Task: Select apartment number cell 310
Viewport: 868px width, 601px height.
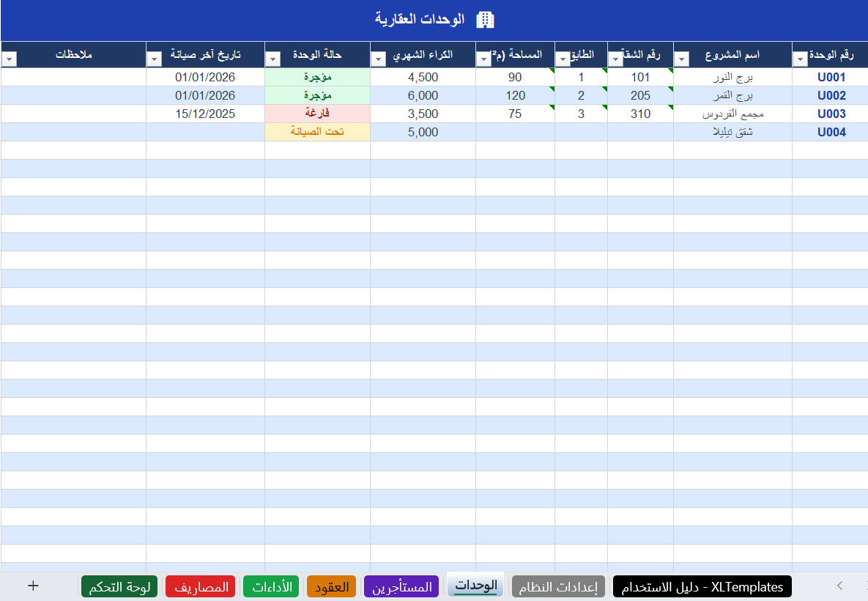Action: [x=640, y=114]
